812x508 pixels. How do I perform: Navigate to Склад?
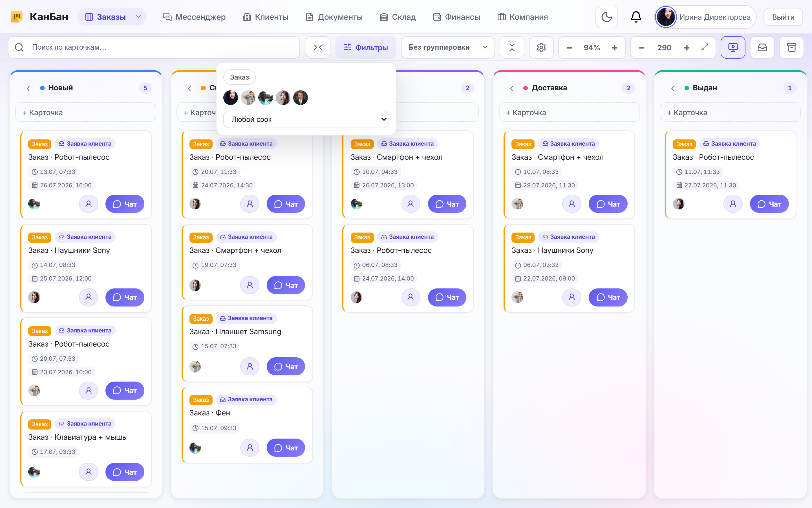[x=398, y=17]
